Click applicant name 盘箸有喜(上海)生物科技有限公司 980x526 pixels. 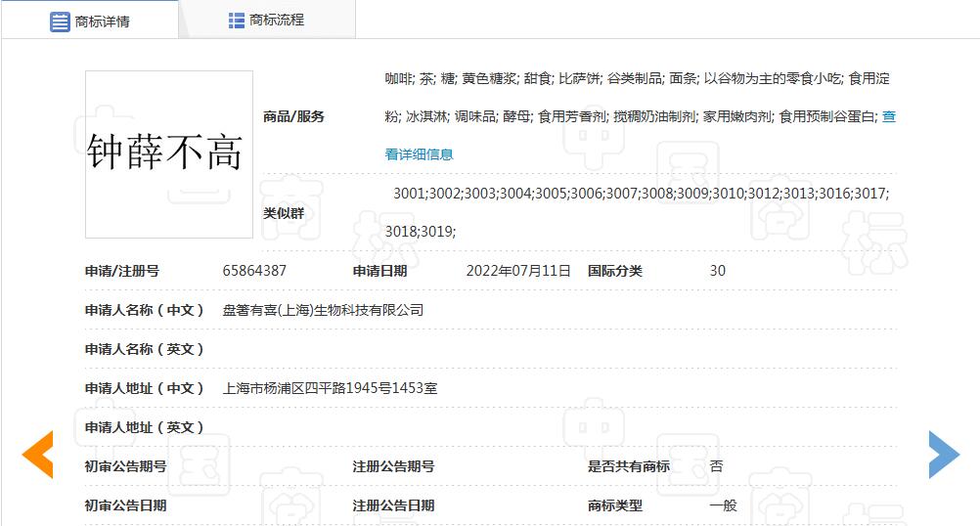click(323, 310)
